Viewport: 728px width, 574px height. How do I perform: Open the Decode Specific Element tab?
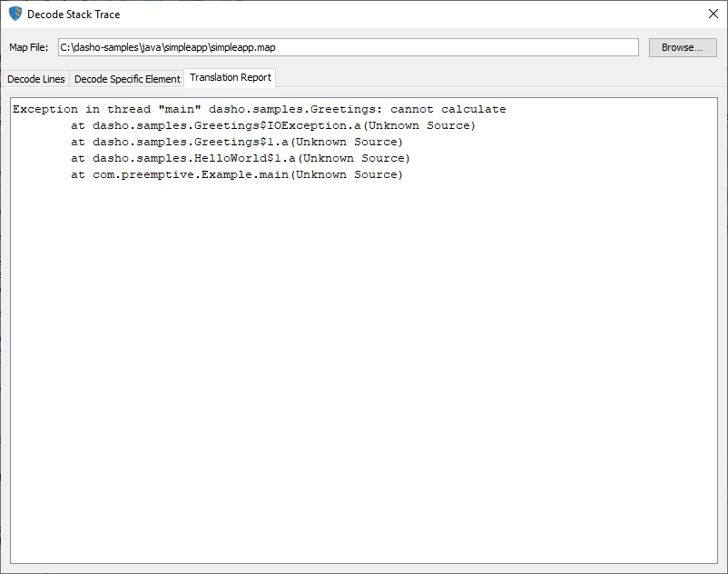pos(127,79)
